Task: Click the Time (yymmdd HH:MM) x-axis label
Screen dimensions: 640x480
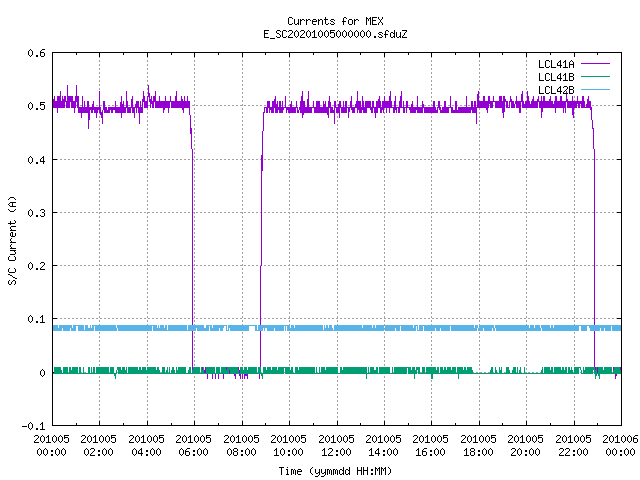Action: (335, 471)
